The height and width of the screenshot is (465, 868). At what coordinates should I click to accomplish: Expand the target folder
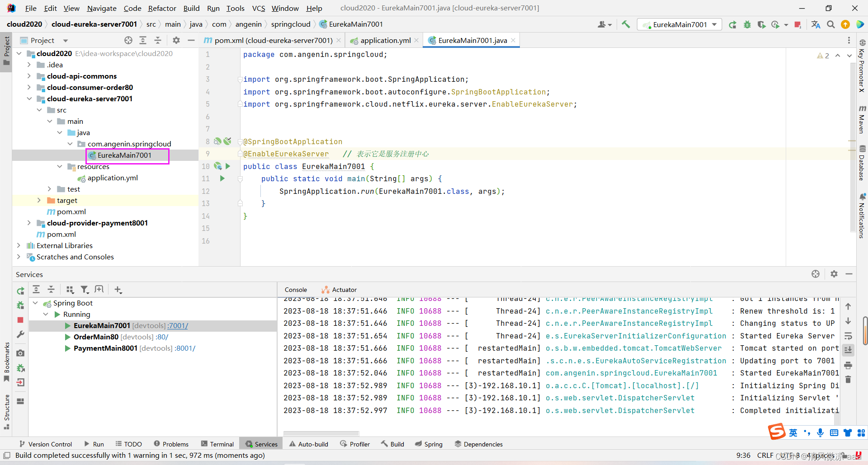39,200
